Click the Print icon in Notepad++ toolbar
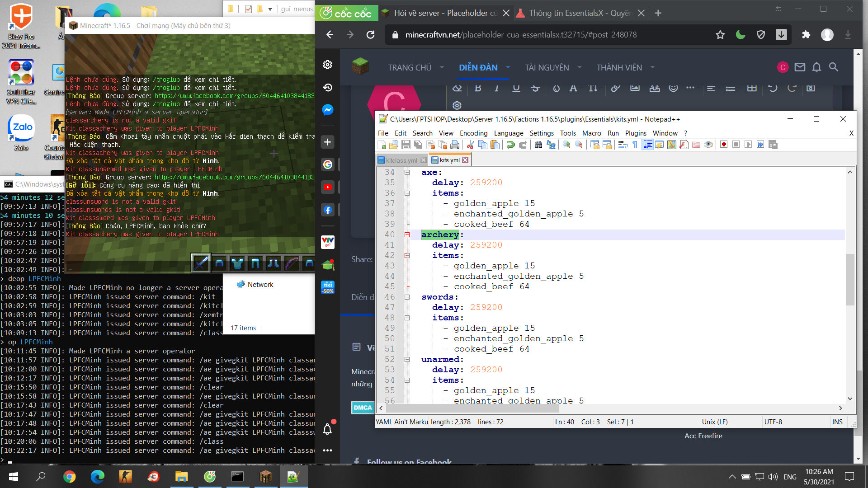Viewport: 868px width, 488px height. [x=455, y=145]
